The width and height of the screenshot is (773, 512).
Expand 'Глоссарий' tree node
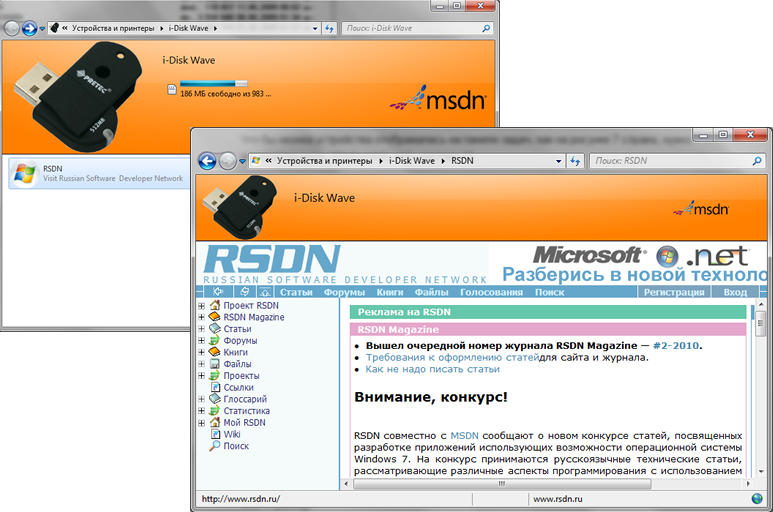point(201,399)
